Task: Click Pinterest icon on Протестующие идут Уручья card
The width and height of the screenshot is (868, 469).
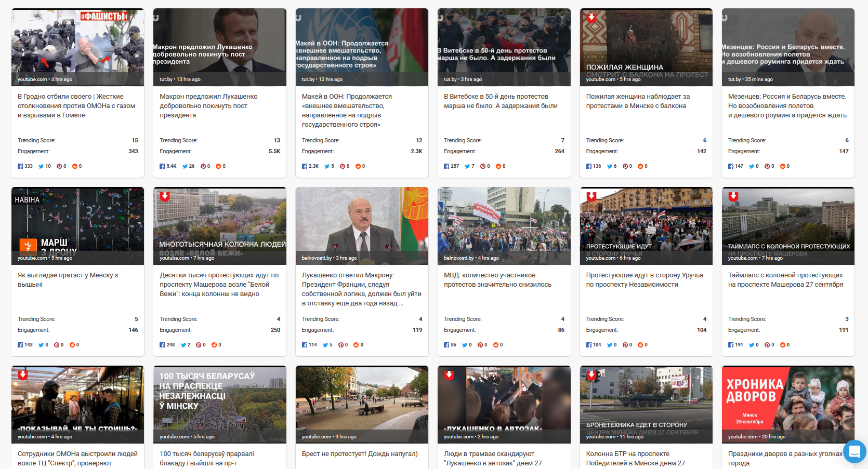Action: pos(625,345)
